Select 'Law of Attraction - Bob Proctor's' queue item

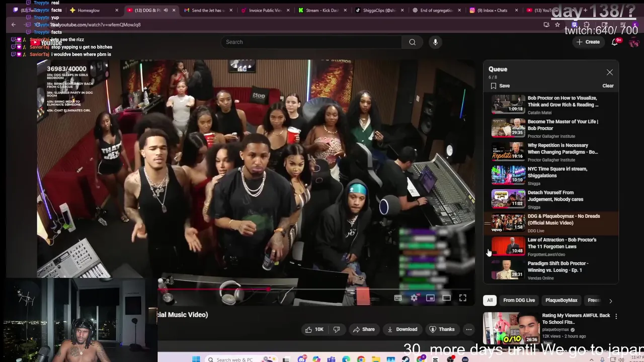point(551,246)
